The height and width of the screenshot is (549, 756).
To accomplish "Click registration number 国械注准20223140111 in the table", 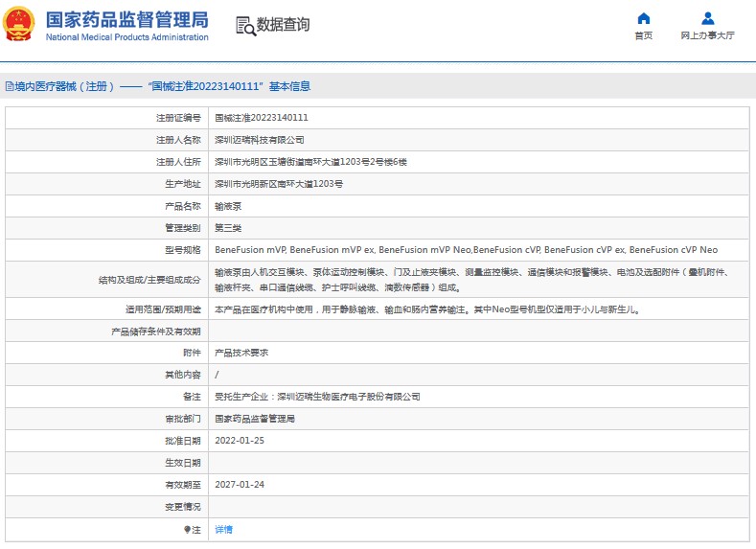I will tap(261, 118).
